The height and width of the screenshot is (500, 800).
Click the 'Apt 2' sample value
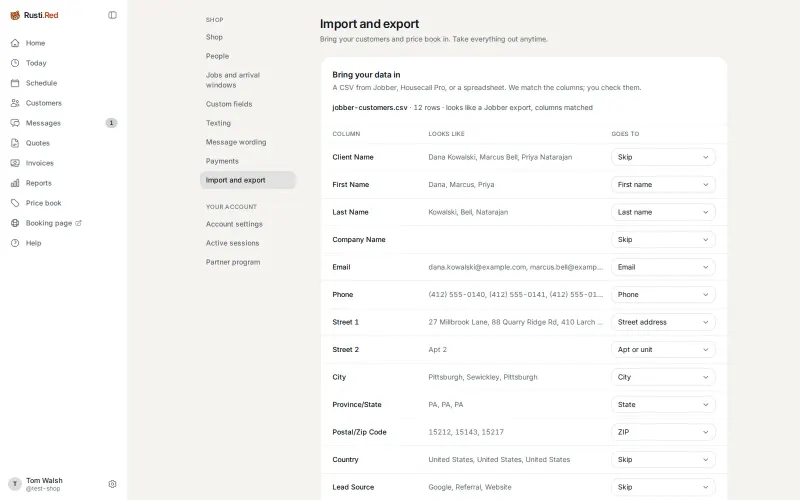438,350
